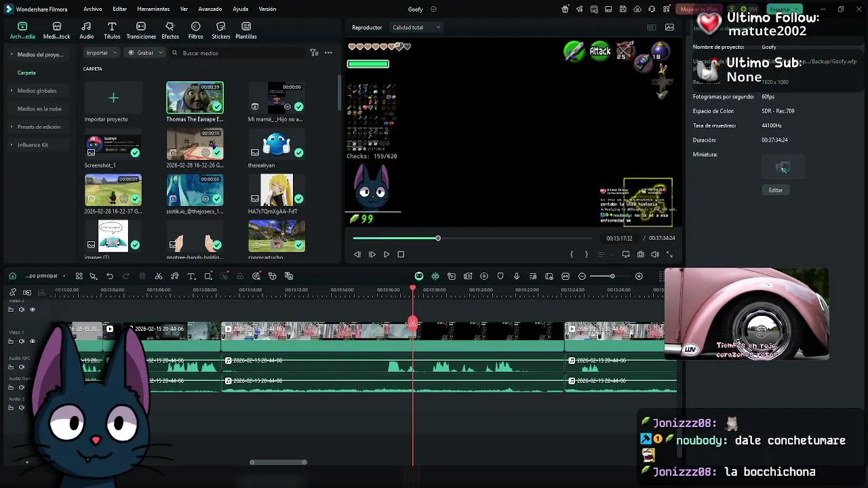Open the Filtros tab
The height and width of the screenshot is (488, 868).
point(195,30)
